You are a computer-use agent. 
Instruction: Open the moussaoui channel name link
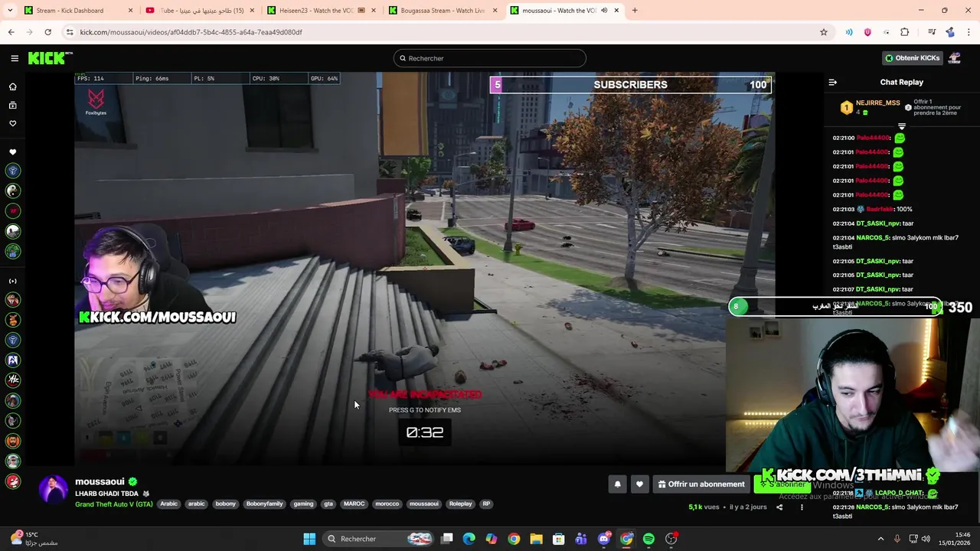[x=100, y=481]
